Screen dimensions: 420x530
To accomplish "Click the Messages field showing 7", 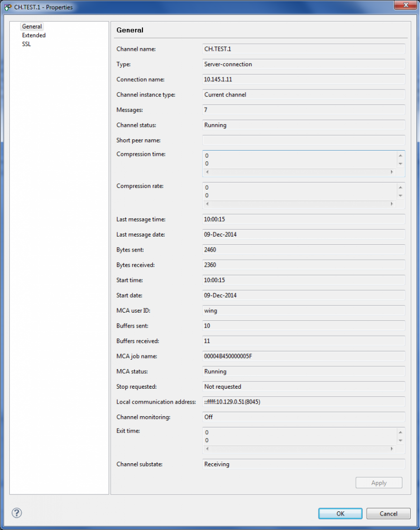I will click(x=303, y=110).
